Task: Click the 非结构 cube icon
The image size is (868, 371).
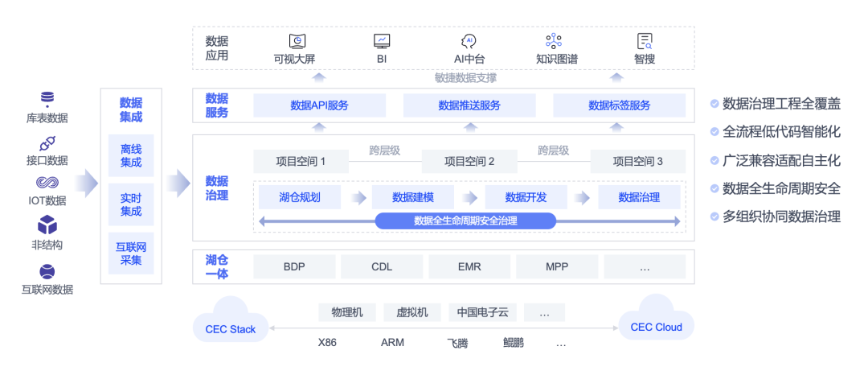Action: pyautogui.click(x=47, y=224)
